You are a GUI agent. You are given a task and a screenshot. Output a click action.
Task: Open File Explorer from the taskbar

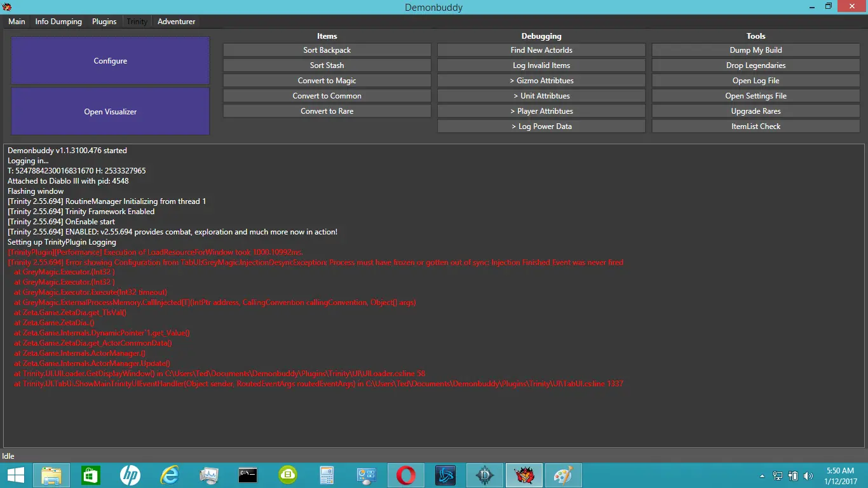(x=51, y=475)
